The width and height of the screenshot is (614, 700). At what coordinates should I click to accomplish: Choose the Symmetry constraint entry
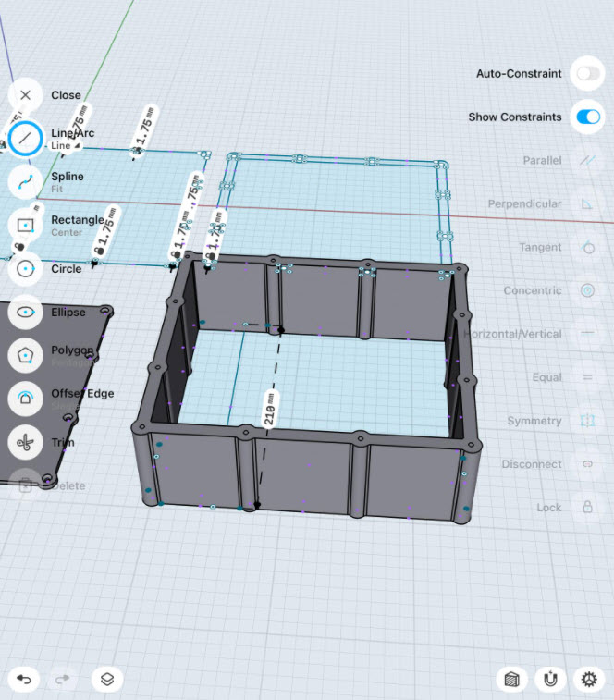(586, 421)
